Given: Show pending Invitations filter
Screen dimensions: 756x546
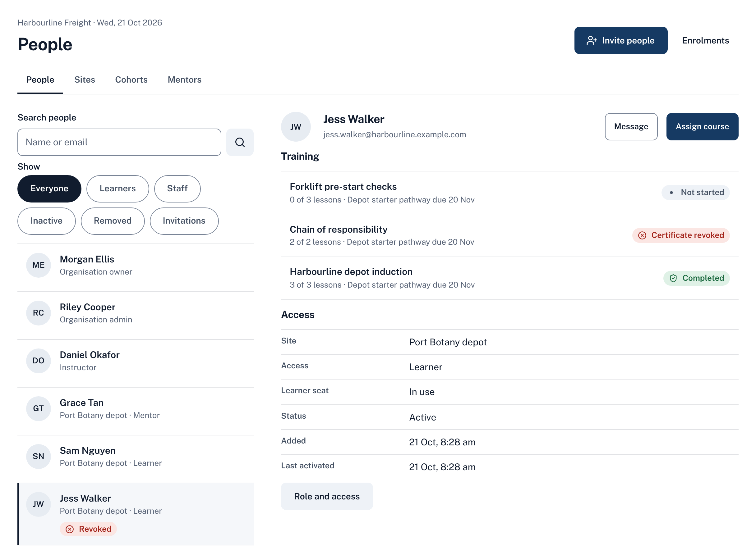Looking at the screenshot, I should 184,221.
